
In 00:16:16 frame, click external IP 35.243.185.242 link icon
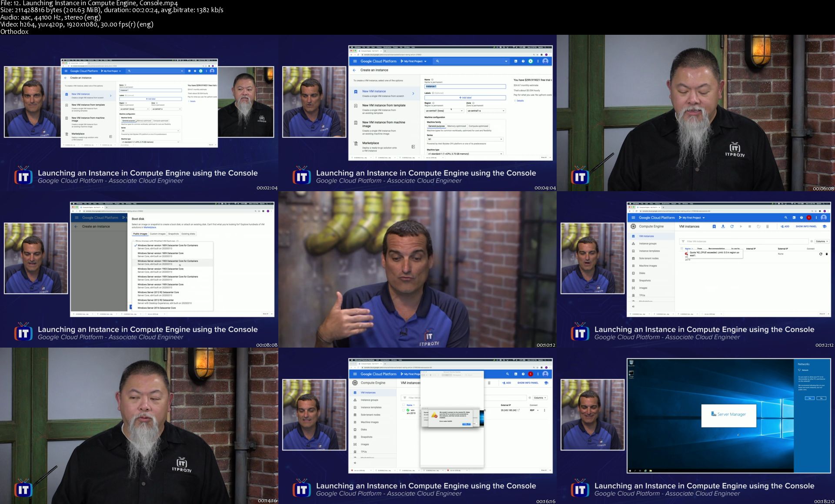coord(519,410)
